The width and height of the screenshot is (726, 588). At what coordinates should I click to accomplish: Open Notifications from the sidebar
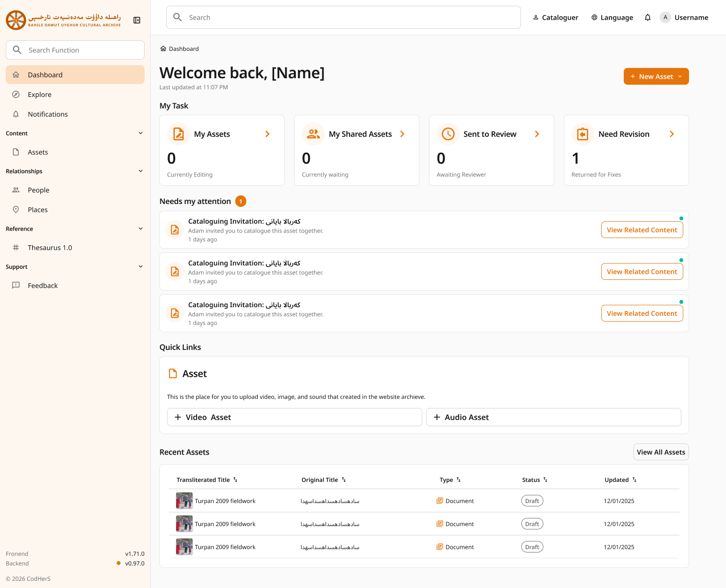47,114
